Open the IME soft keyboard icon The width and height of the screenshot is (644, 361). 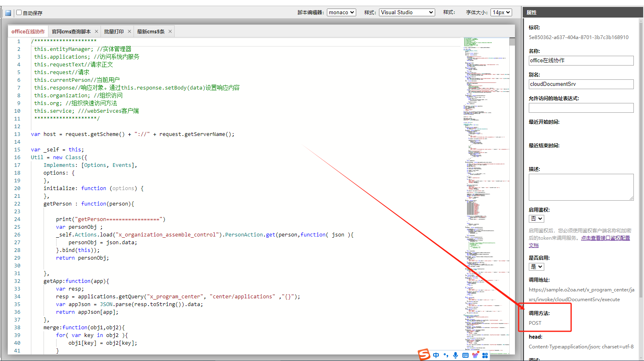(465, 355)
